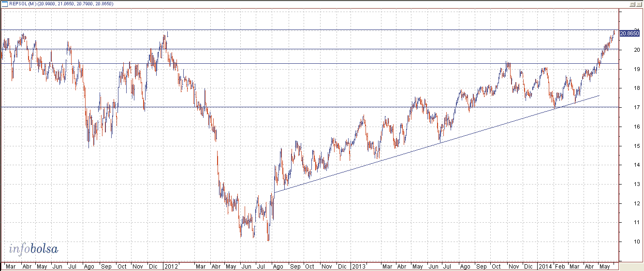Maximize the REPSOL chart window
This screenshot has height=271, width=644.
tap(632, 4)
